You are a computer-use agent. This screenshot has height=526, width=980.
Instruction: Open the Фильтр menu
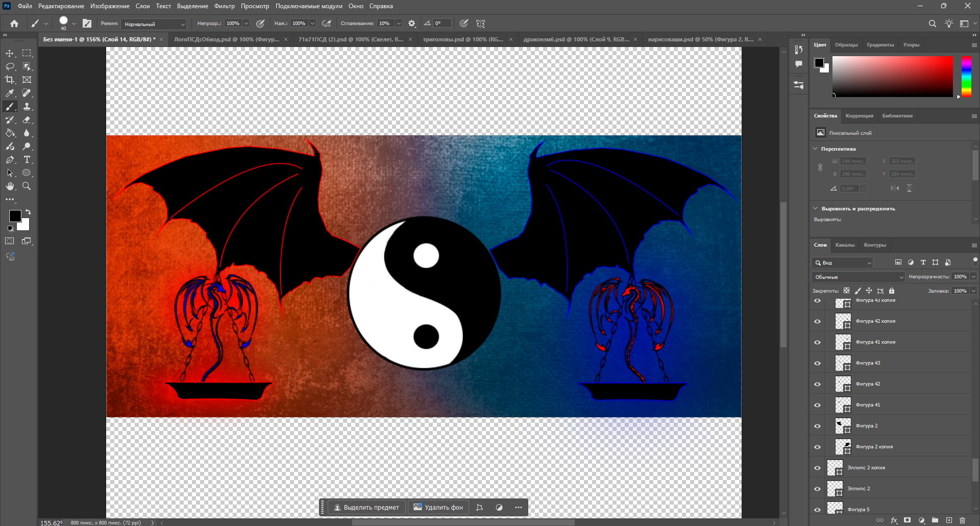coord(225,6)
